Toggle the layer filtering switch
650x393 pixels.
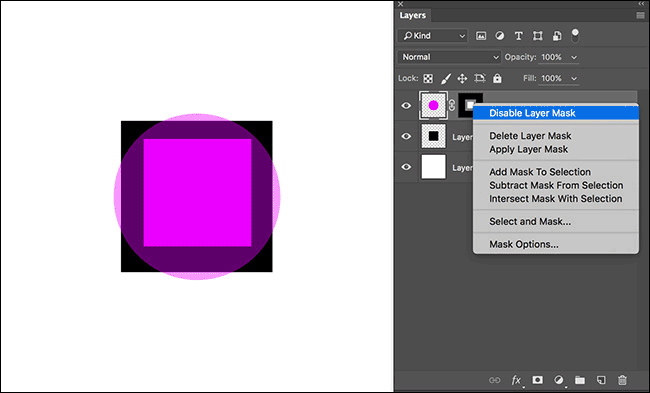(575, 36)
